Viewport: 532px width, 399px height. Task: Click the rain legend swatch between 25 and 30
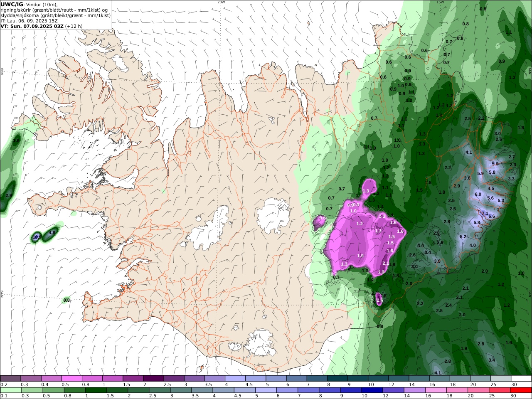pos(500,390)
